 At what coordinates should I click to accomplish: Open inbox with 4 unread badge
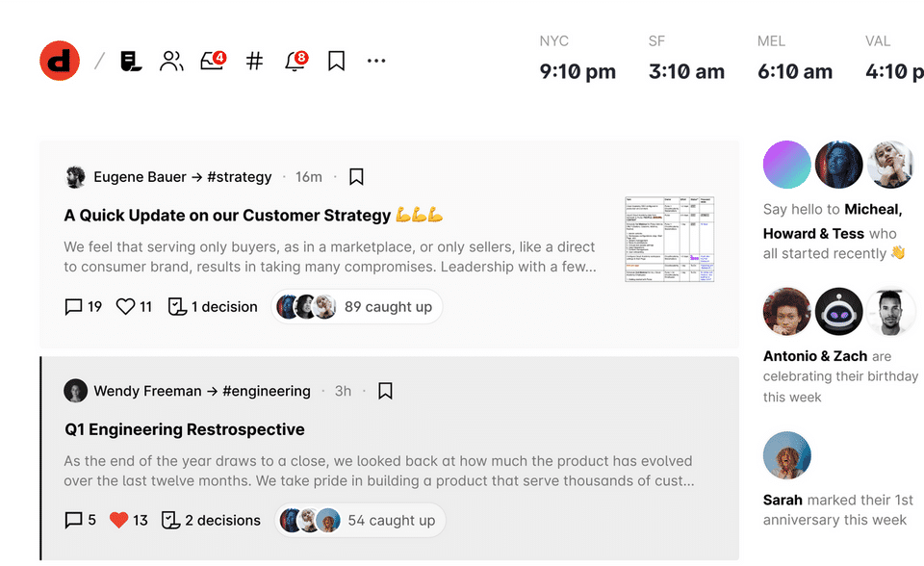click(x=213, y=62)
